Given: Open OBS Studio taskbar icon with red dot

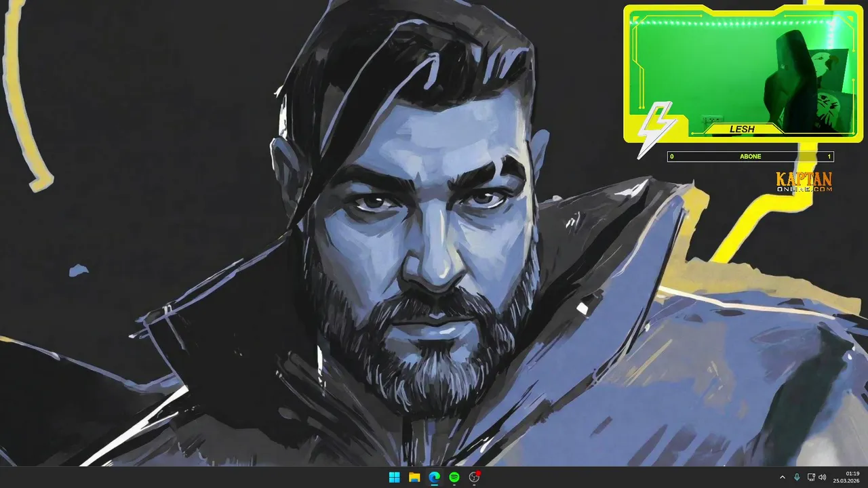Looking at the screenshot, I should click(x=475, y=477).
